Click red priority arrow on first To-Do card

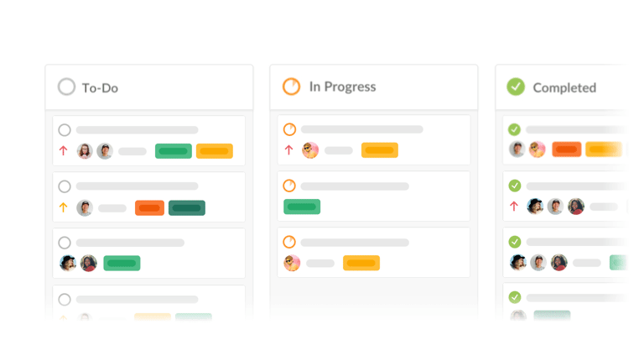pos(63,151)
